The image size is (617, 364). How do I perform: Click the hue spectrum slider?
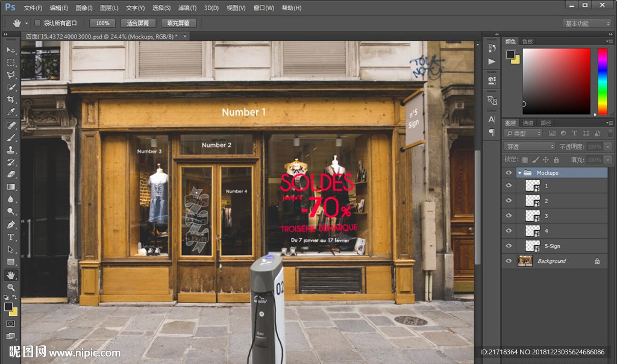click(603, 81)
